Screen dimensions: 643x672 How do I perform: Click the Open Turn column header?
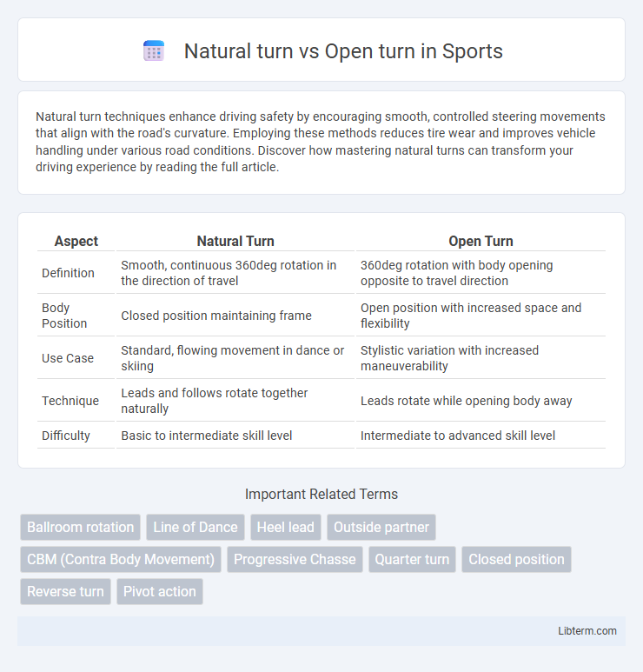pyautogui.click(x=481, y=242)
